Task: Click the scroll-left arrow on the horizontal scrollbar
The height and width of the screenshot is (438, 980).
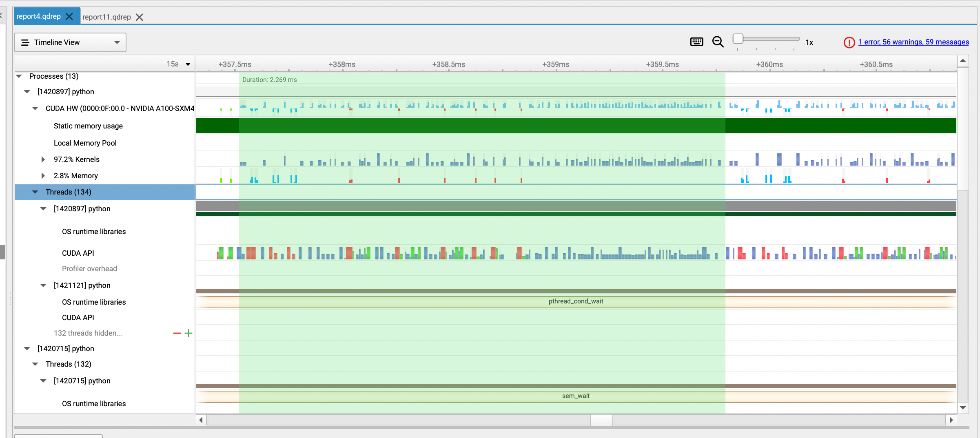Action: tap(200, 420)
